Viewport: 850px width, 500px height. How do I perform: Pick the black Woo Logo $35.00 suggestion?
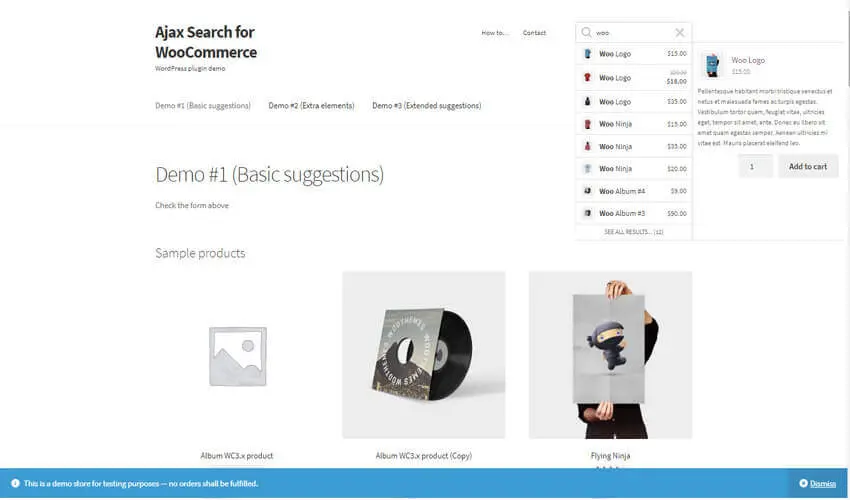(x=634, y=101)
